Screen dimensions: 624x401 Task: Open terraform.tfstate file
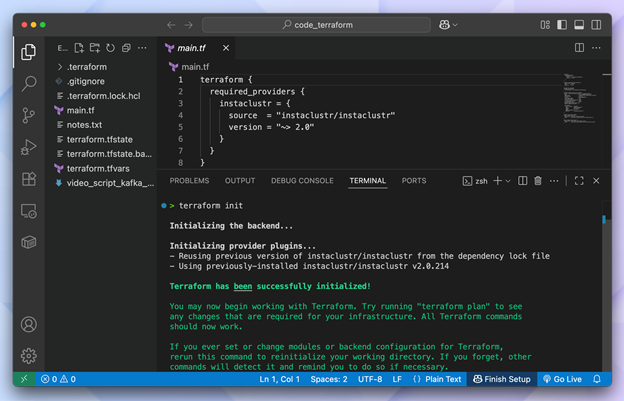coord(103,140)
